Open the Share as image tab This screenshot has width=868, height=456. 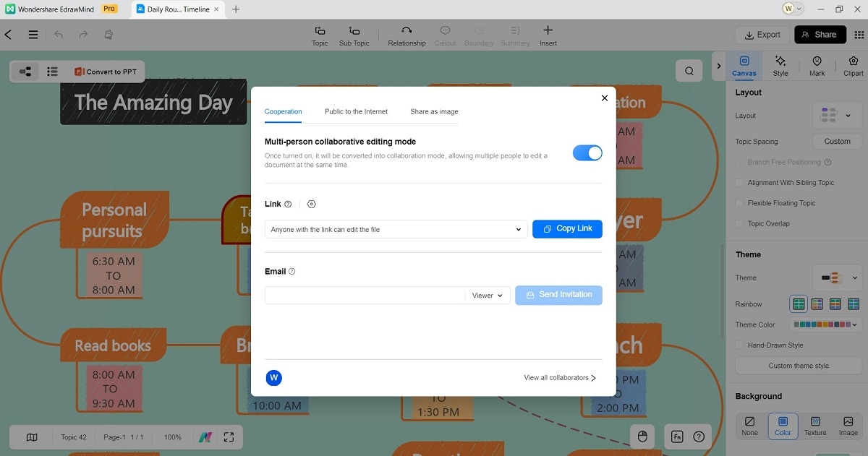pyautogui.click(x=433, y=111)
